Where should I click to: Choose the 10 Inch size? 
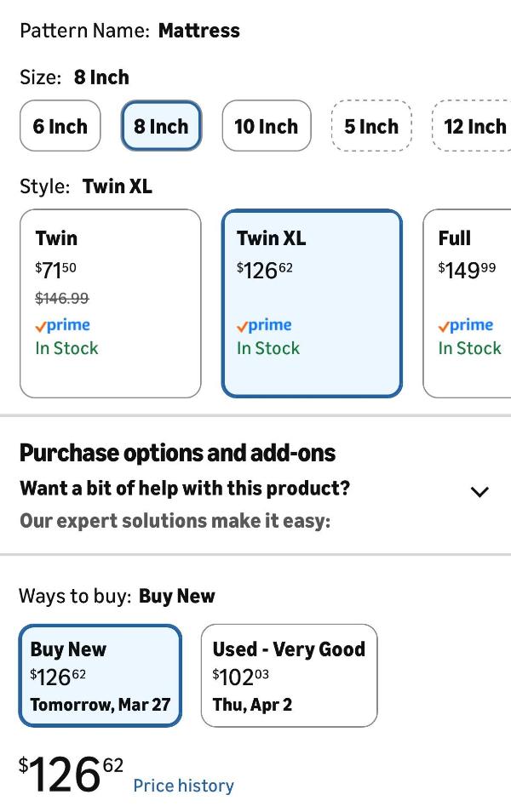(267, 126)
